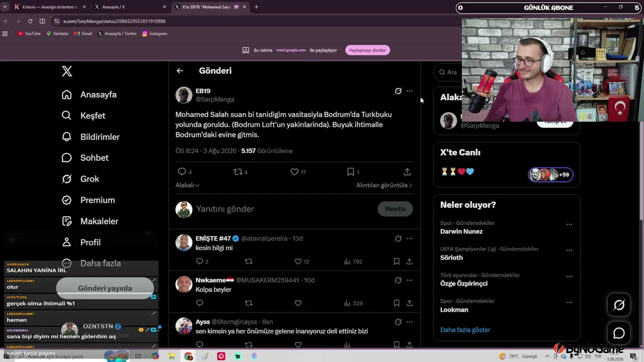The image size is (644, 362).
Task: Open the floating messages chat button
Action: coord(619,333)
